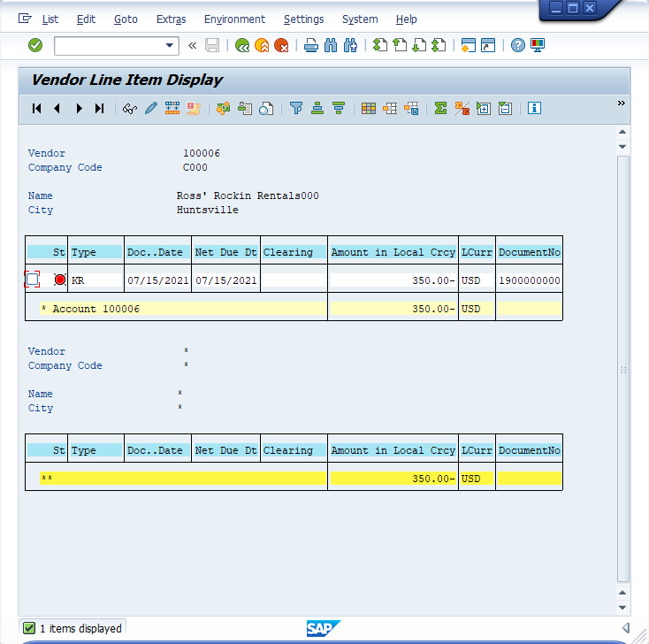Click the Subtotals icon
This screenshot has width=649, height=644.
tap(462, 109)
